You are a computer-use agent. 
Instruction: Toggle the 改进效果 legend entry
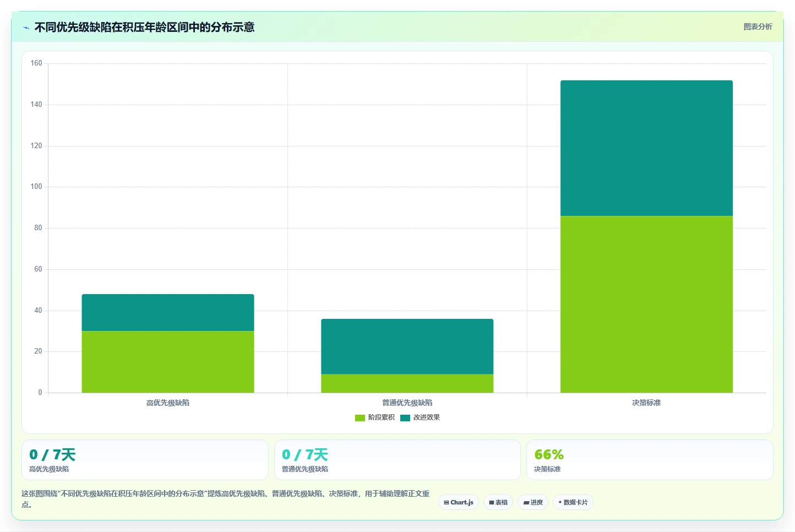coord(420,417)
